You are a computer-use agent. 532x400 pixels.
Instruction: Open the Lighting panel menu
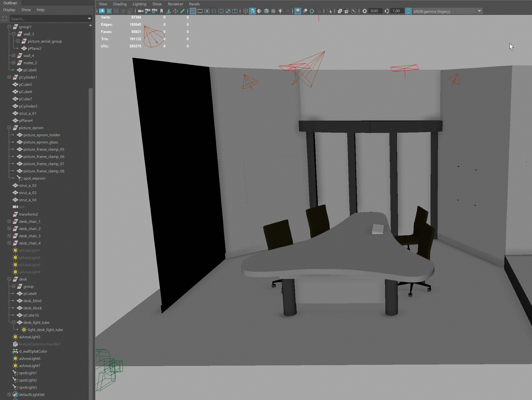coord(139,4)
